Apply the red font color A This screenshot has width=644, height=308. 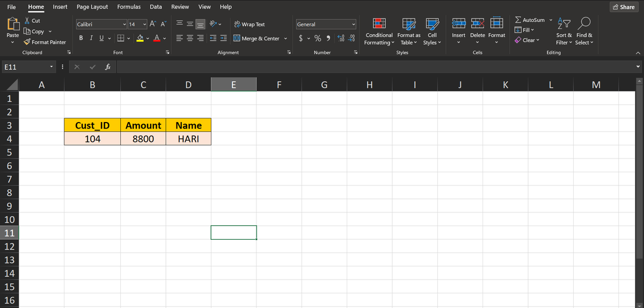(156, 38)
